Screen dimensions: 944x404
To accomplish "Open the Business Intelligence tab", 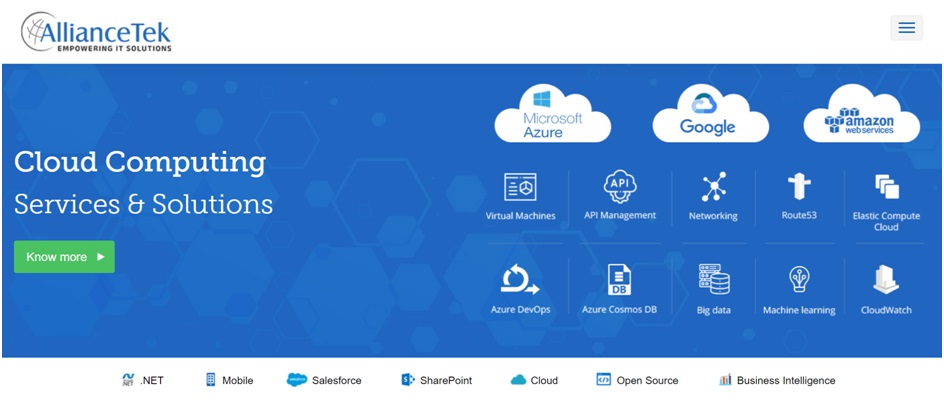I will coord(777,381).
